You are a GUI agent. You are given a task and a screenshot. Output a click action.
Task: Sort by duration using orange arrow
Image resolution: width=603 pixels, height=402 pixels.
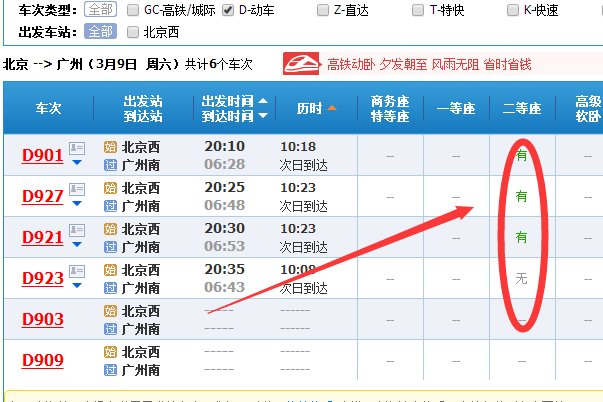click(331, 108)
